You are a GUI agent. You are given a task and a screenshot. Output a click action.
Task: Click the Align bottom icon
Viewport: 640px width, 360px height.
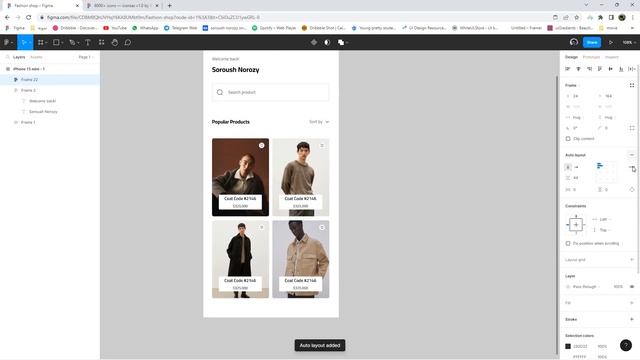621,69
